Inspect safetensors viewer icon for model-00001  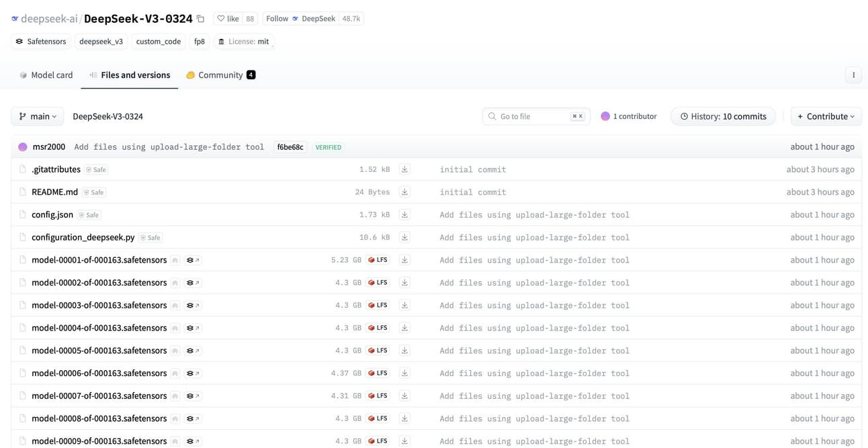click(x=193, y=260)
